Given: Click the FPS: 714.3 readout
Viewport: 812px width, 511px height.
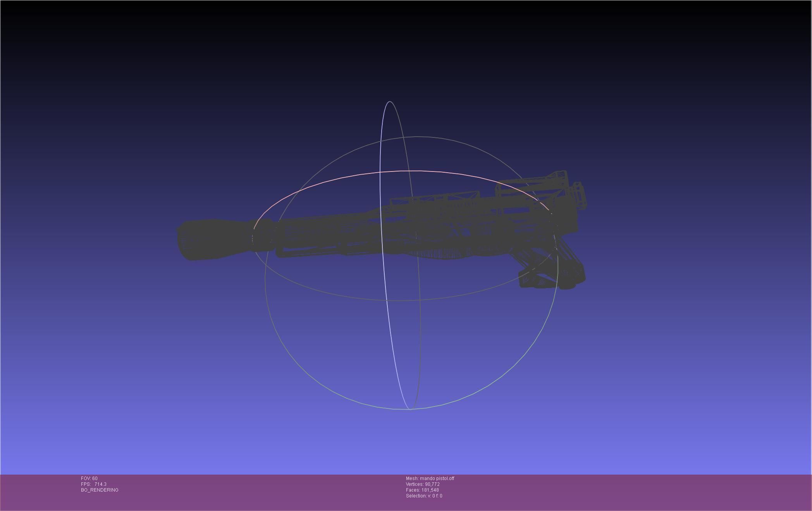Looking at the screenshot, I should tap(94, 484).
